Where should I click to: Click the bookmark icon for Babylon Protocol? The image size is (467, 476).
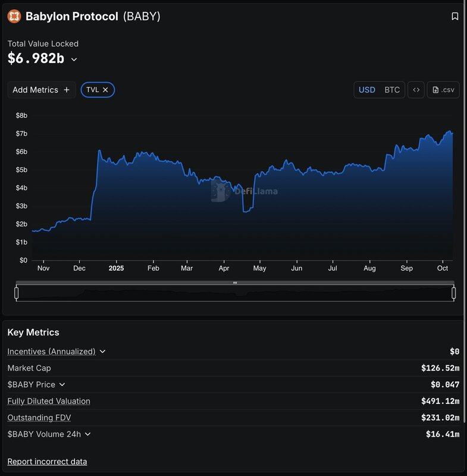pyautogui.click(x=455, y=16)
